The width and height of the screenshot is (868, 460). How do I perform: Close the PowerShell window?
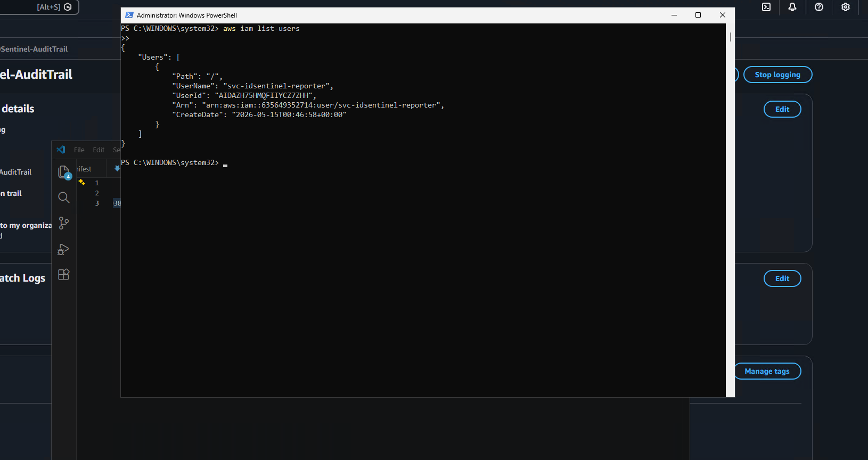723,15
